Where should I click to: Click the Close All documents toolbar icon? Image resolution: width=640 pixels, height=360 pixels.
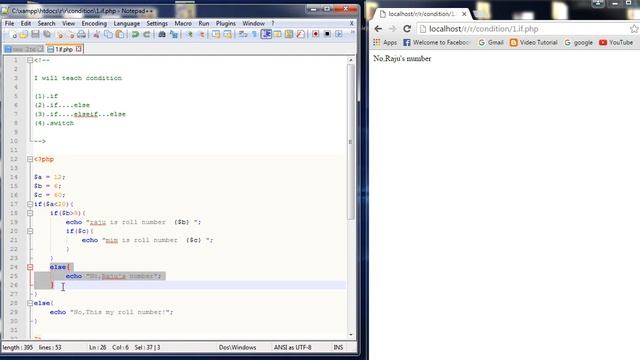71,35
